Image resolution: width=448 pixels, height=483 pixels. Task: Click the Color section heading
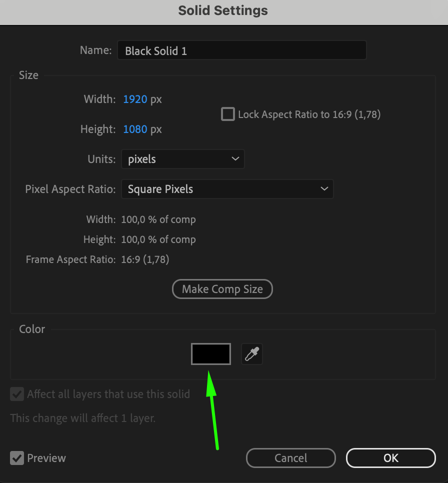click(x=32, y=329)
